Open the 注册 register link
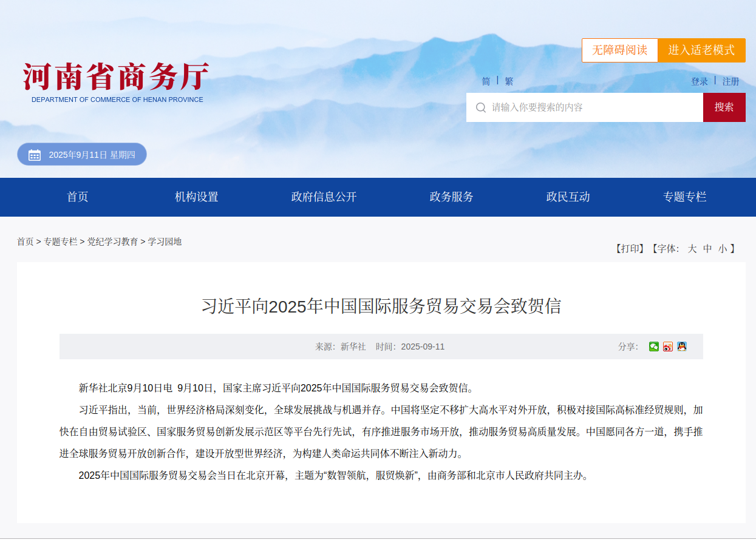756x548 pixels. (x=730, y=81)
